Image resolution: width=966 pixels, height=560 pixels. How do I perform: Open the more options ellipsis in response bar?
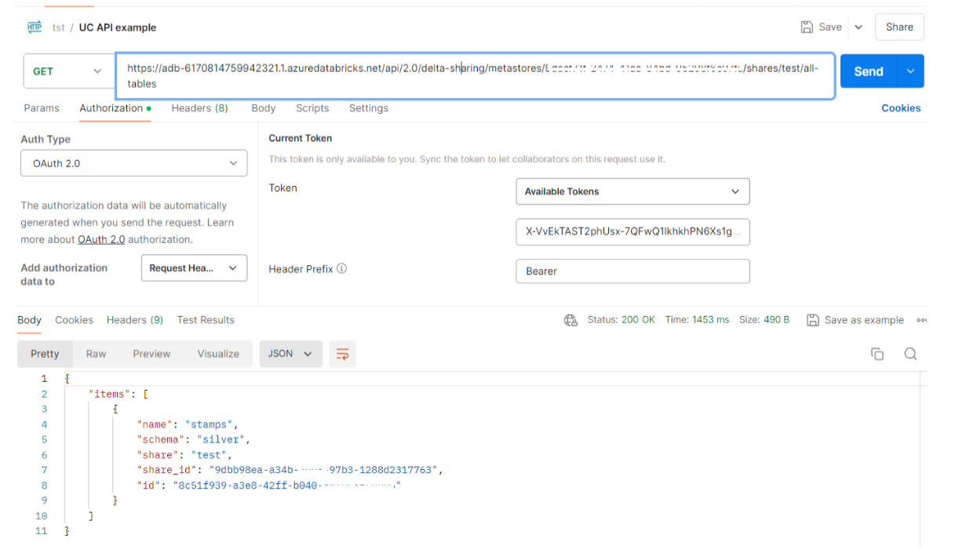point(921,320)
